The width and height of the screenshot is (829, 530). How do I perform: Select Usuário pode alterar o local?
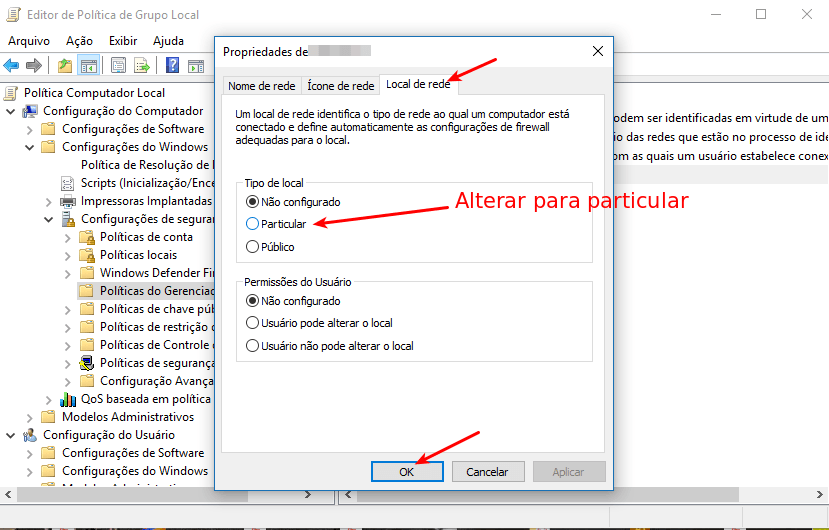point(252,323)
